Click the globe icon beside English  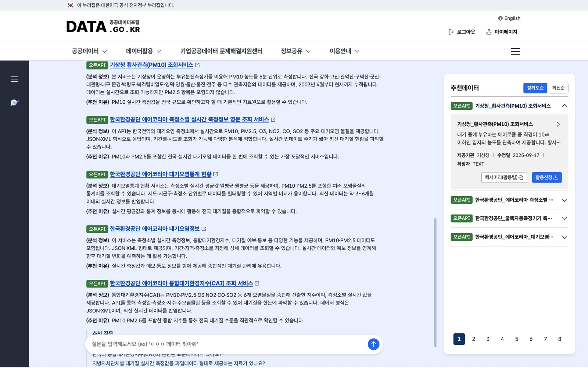pos(500,18)
